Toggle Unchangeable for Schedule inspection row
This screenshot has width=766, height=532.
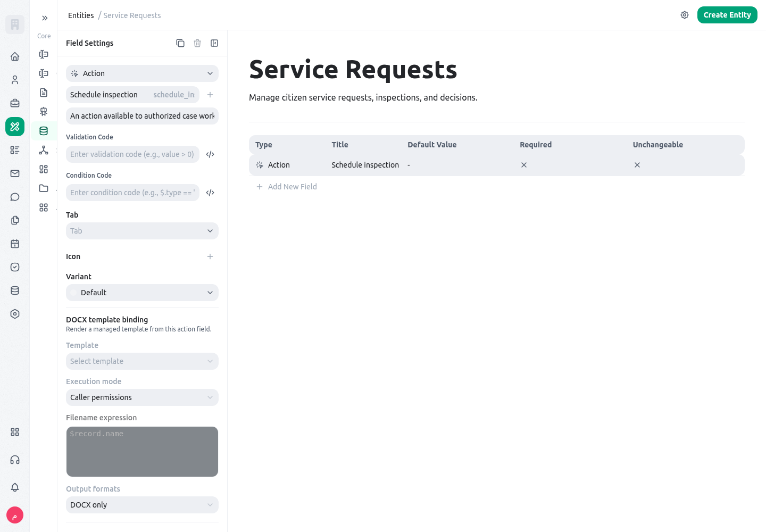[637, 165]
